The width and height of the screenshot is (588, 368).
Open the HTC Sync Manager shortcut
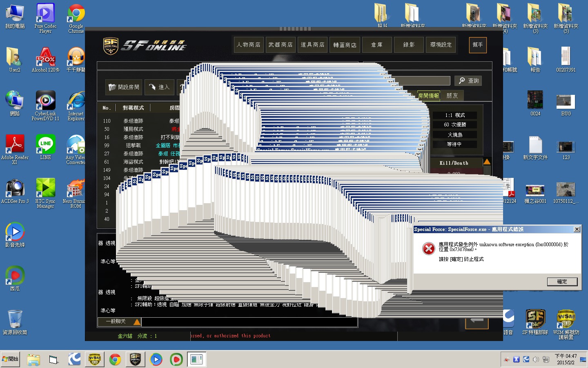(x=45, y=193)
